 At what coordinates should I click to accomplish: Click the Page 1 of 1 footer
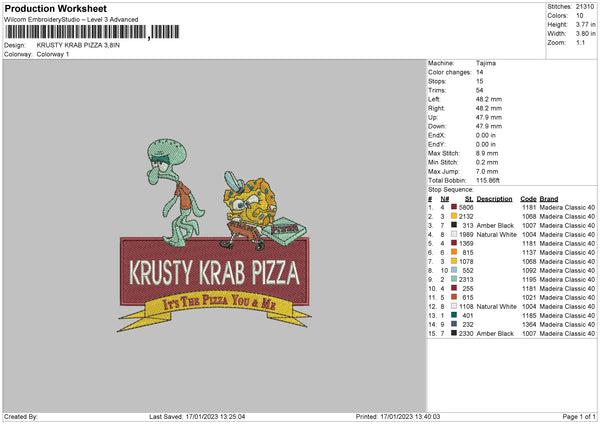[579, 416]
